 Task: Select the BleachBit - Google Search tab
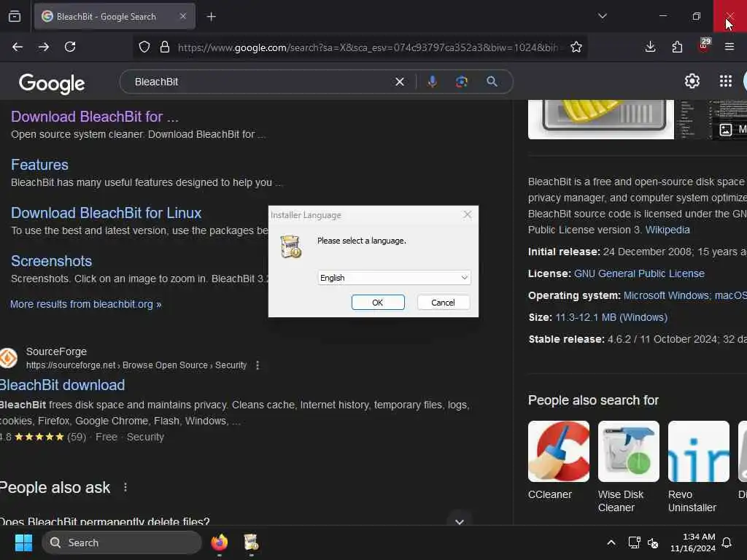(x=115, y=16)
